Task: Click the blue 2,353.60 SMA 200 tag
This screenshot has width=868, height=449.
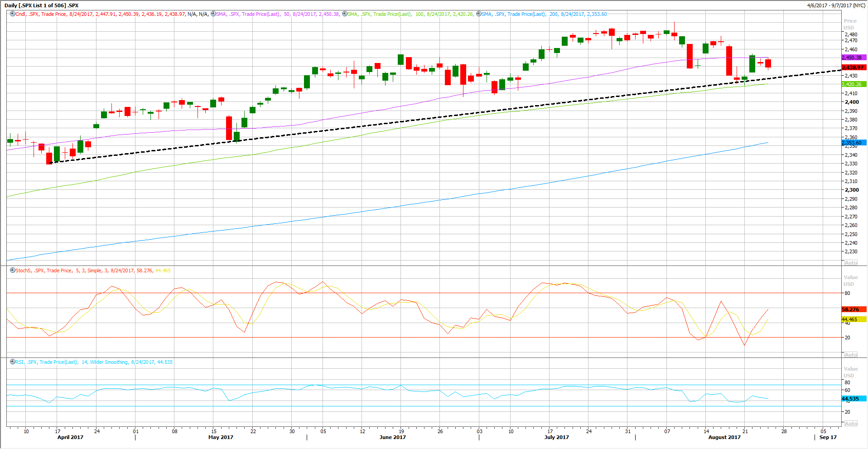Action: pyautogui.click(x=854, y=143)
